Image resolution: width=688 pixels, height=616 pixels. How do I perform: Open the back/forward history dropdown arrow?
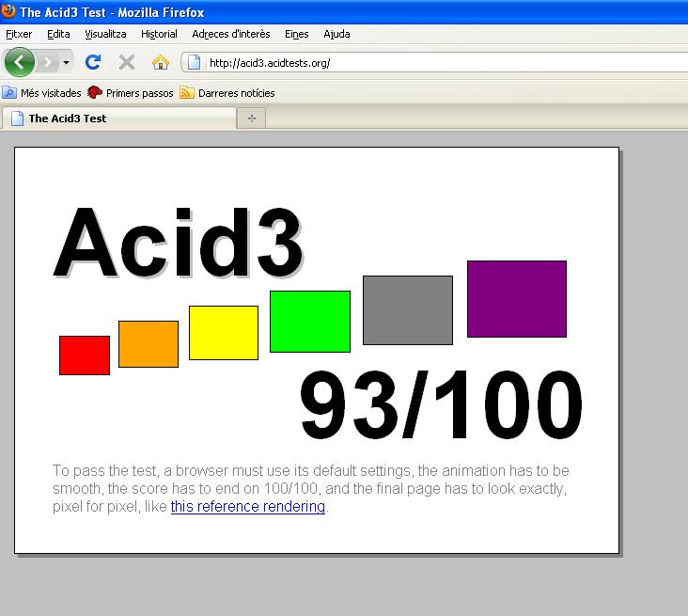[x=66, y=63]
